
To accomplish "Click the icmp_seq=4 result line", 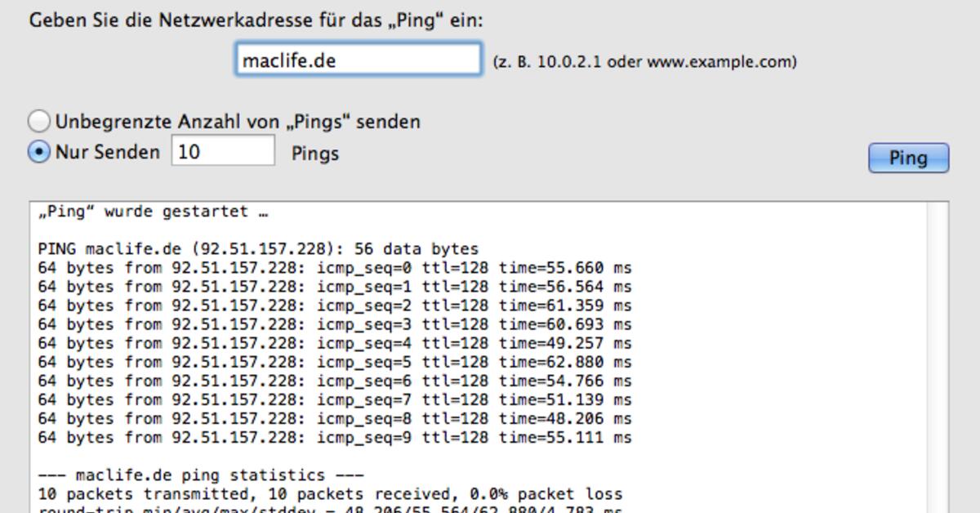I will pos(335,343).
